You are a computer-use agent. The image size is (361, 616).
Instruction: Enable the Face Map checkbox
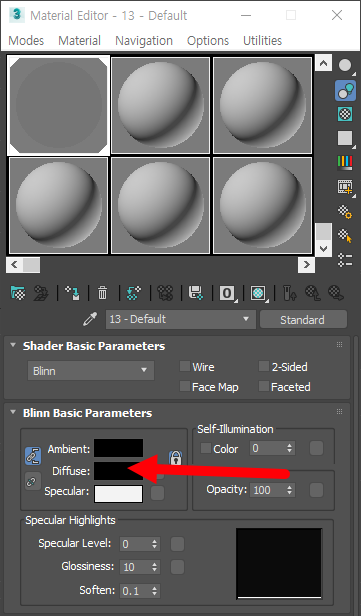point(185,386)
